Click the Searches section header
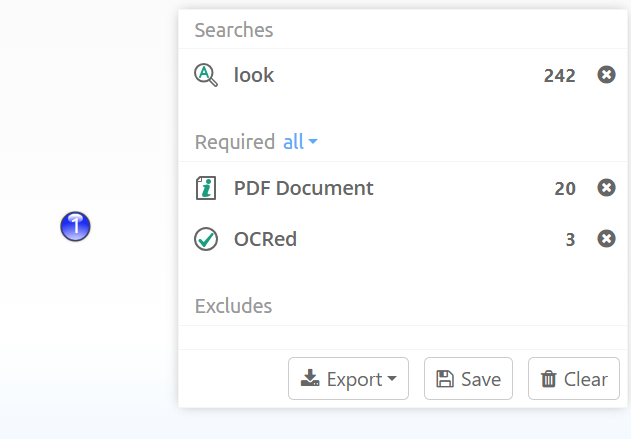Image resolution: width=631 pixels, height=439 pixels. pyautogui.click(x=234, y=30)
